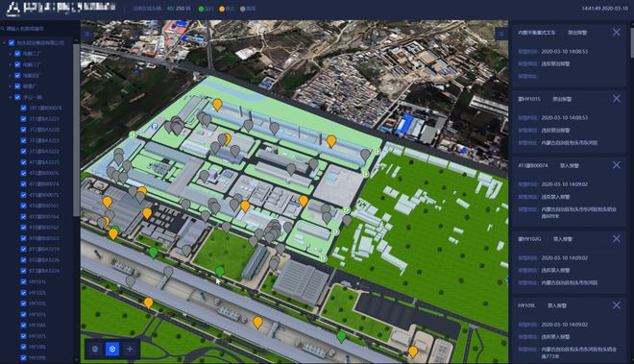
Task: Select the orange marker on the long building's east part
Action: tap(331, 141)
